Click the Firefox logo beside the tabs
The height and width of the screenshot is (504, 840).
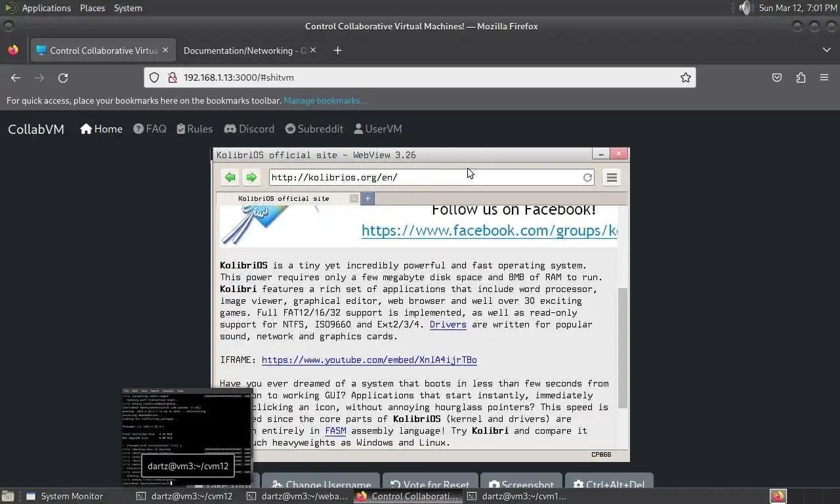[13, 50]
